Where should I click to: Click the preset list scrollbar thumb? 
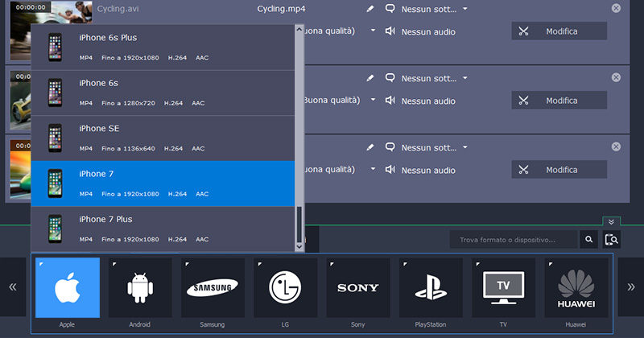click(299, 225)
